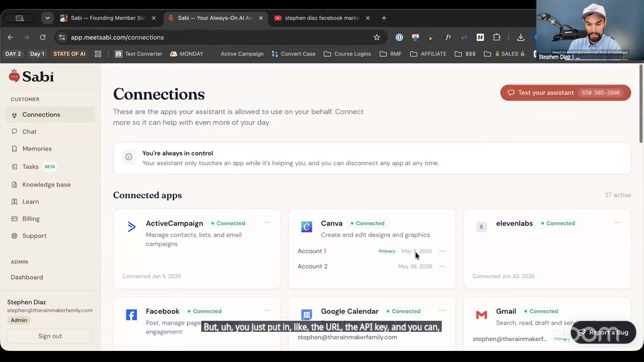Click the Report a Bug button
The width and height of the screenshot is (644, 362).
point(603,332)
